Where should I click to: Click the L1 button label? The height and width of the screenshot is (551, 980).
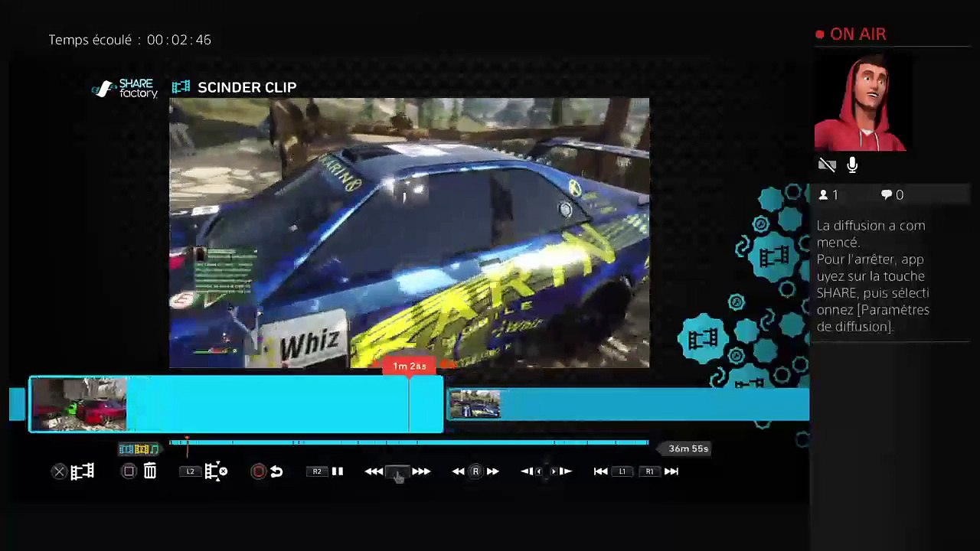tap(622, 471)
